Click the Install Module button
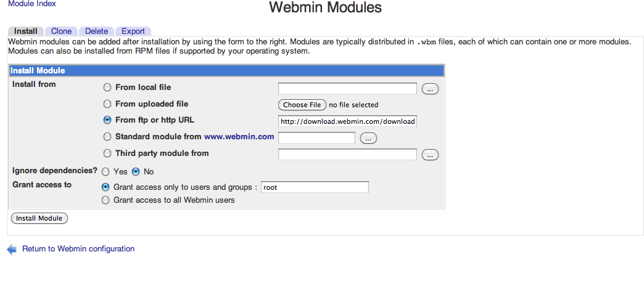This screenshot has height=281, width=644. [x=39, y=218]
